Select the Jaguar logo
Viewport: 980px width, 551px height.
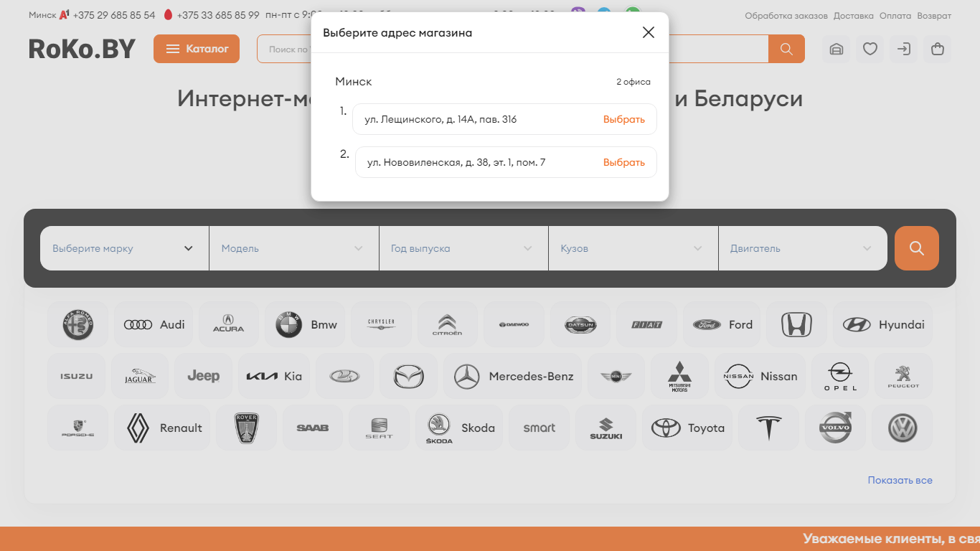pos(140,376)
